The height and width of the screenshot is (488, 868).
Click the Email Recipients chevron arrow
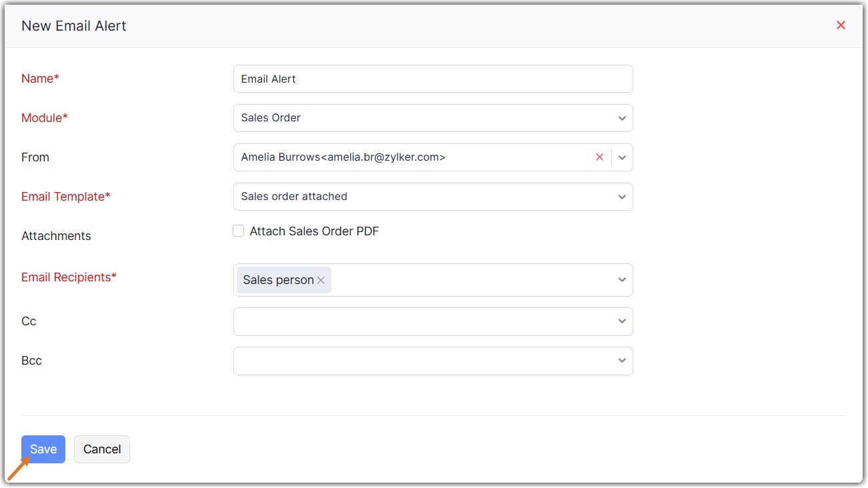click(x=622, y=280)
